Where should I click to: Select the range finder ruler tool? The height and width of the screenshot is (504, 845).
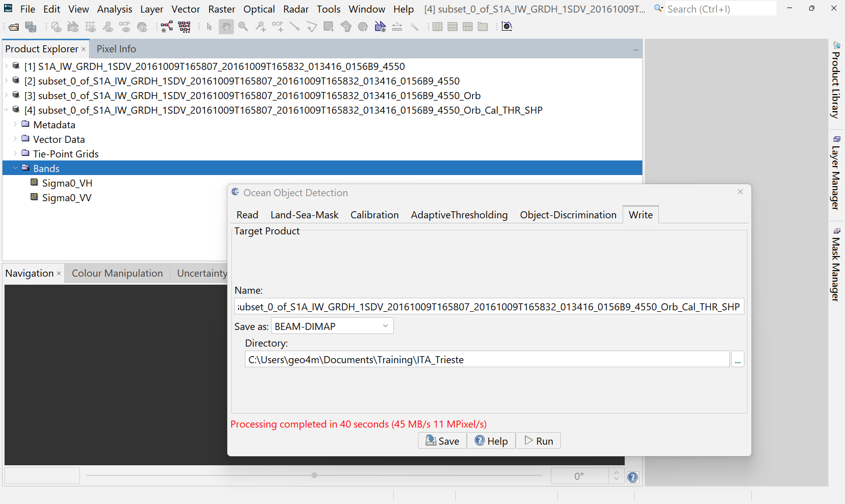(397, 27)
